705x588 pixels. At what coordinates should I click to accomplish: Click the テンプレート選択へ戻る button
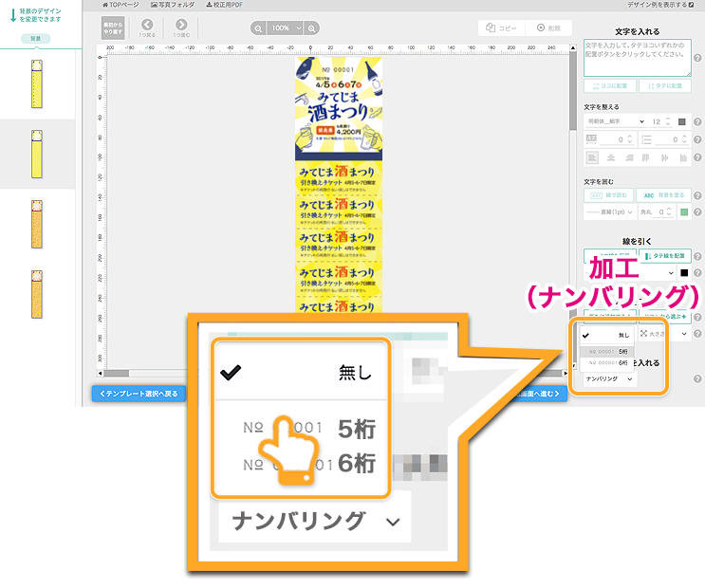pyautogui.click(x=139, y=393)
